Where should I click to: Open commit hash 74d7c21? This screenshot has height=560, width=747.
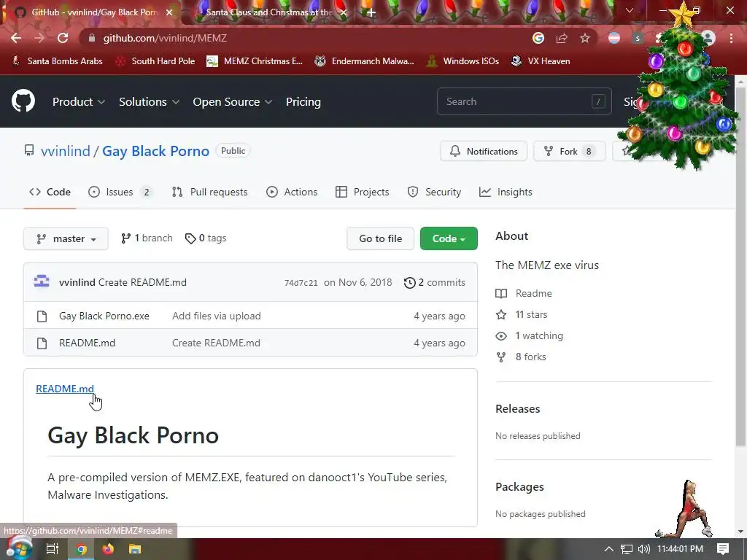tap(301, 283)
